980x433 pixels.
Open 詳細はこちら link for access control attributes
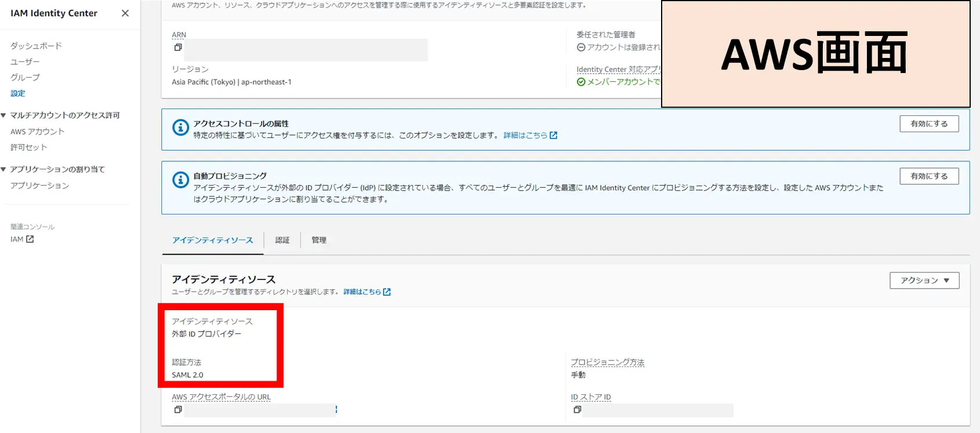coord(530,135)
